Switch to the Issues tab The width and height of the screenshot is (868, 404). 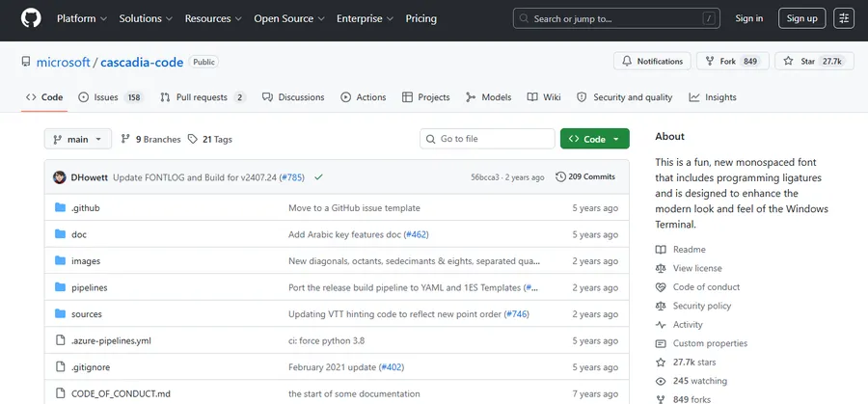111,97
